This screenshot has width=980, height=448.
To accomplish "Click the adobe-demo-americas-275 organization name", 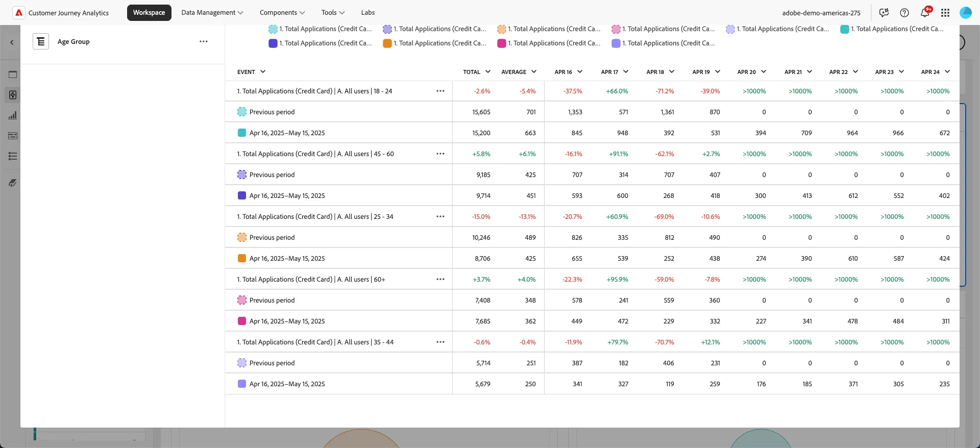I will [821, 13].
